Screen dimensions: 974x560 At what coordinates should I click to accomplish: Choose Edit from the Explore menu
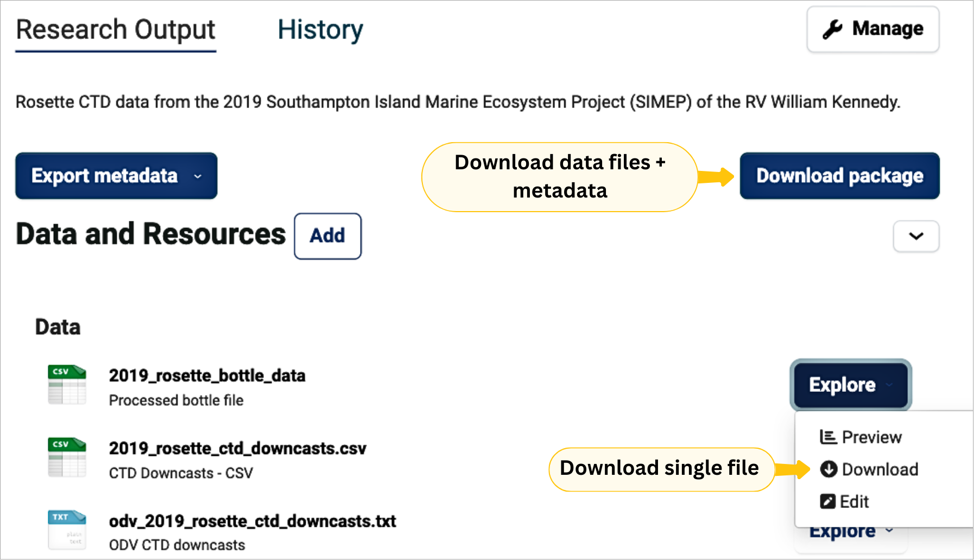855,501
